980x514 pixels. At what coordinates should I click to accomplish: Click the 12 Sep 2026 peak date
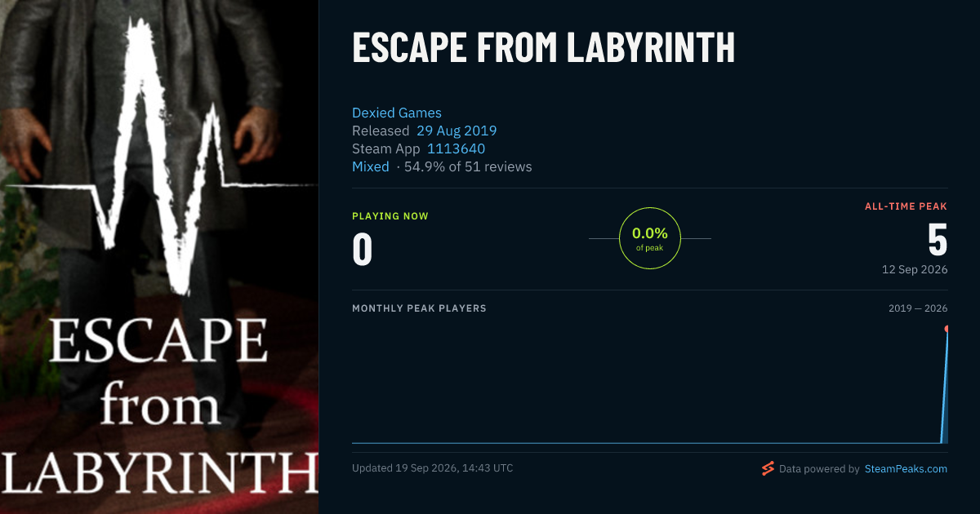(915, 269)
